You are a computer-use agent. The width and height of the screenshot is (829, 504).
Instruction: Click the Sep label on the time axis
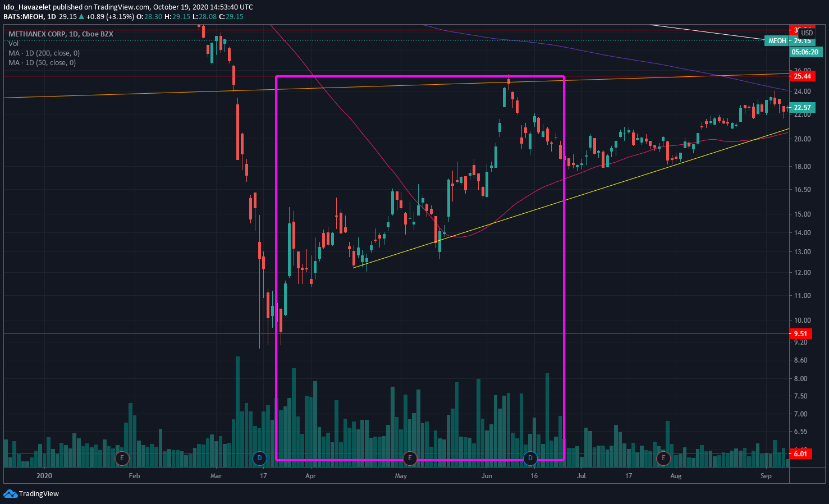766,476
